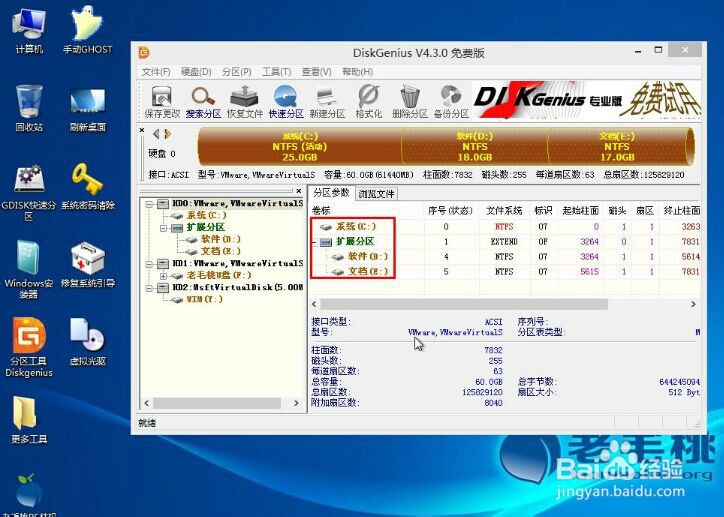
Task: Click the 搜索分区 search partition icon
Action: [x=203, y=101]
